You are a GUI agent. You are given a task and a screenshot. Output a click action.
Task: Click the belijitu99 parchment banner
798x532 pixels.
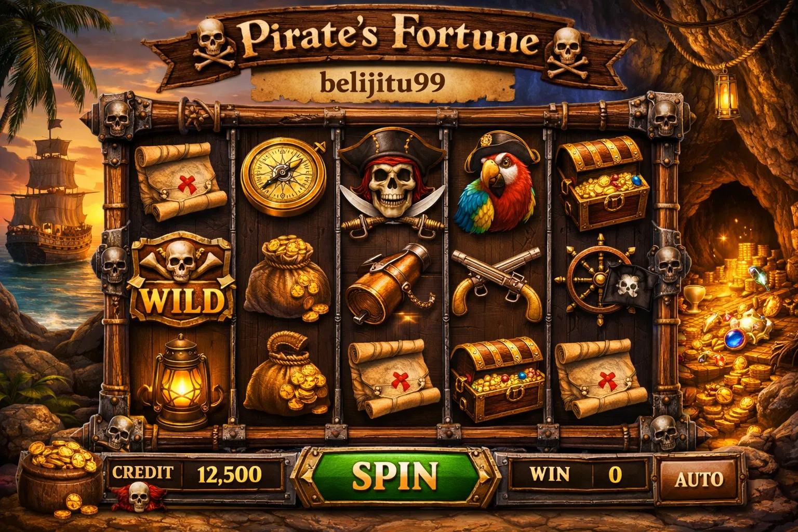pos(382,83)
